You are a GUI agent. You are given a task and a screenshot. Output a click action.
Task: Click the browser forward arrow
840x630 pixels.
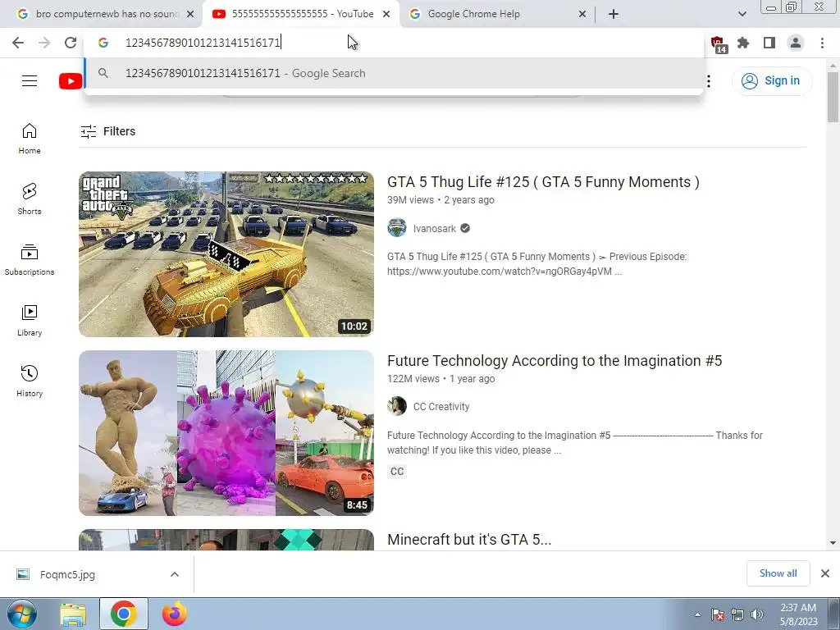point(44,43)
